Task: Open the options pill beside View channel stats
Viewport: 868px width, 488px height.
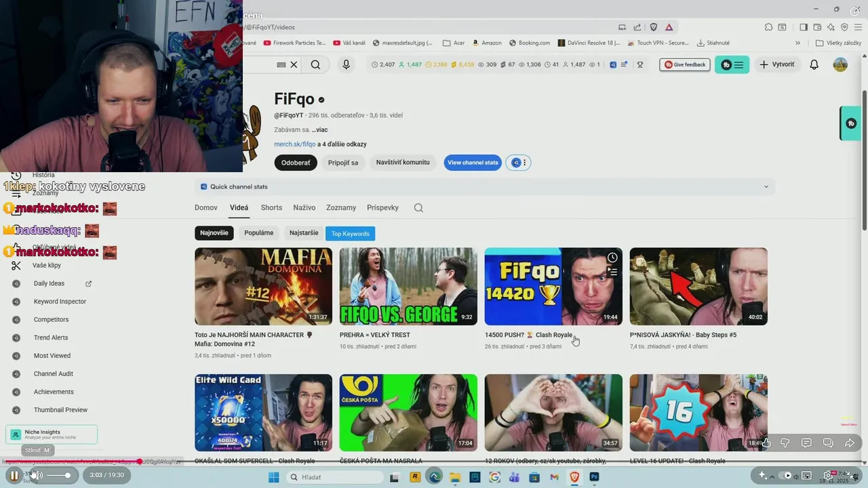Action: (519, 163)
